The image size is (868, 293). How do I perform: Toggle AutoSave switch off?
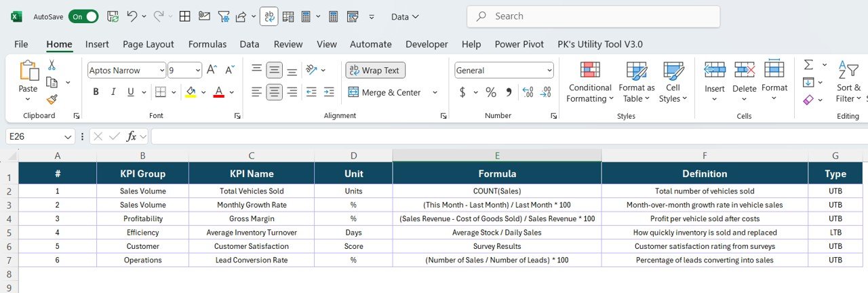pyautogui.click(x=83, y=16)
